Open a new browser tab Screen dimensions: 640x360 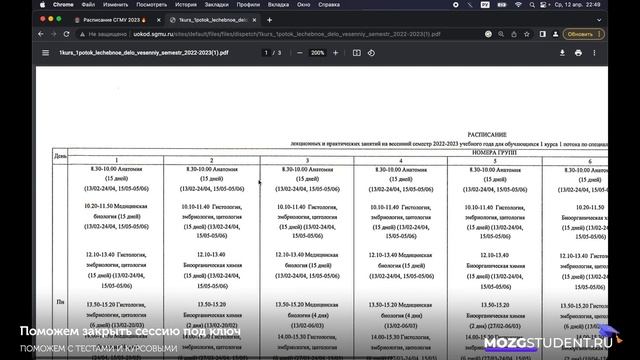(x=269, y=20)
